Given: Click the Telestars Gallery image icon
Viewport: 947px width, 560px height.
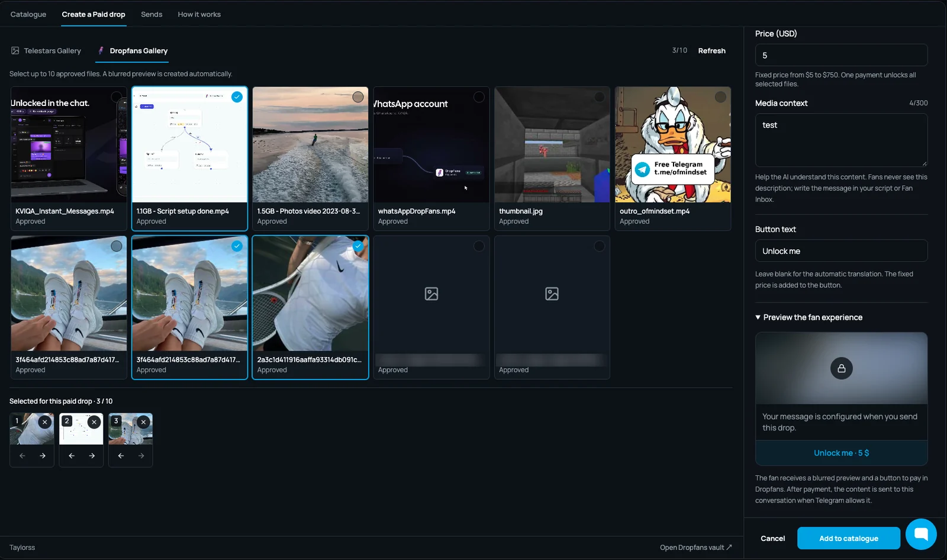Looking at the screenshot, I should [15, 51].
